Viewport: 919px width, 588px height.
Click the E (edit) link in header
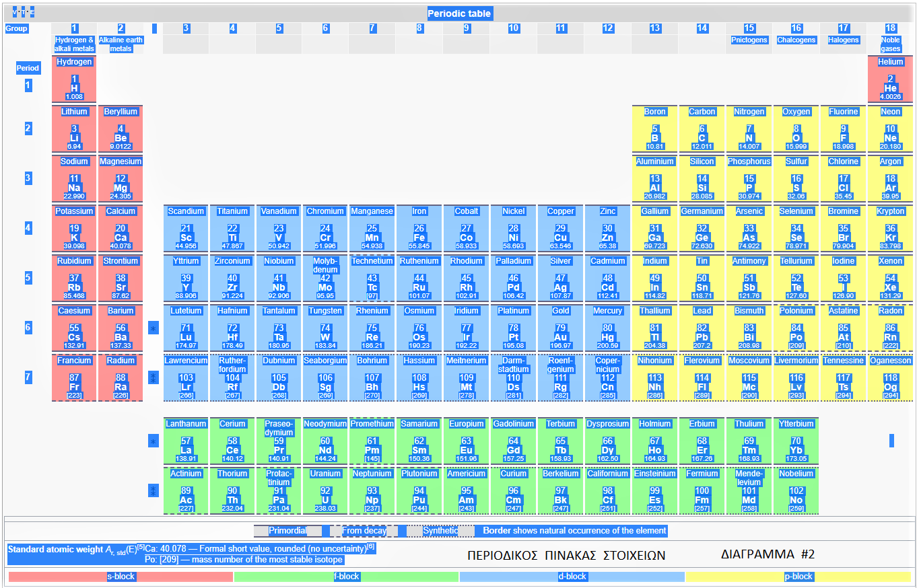click(x=32, y=13)
